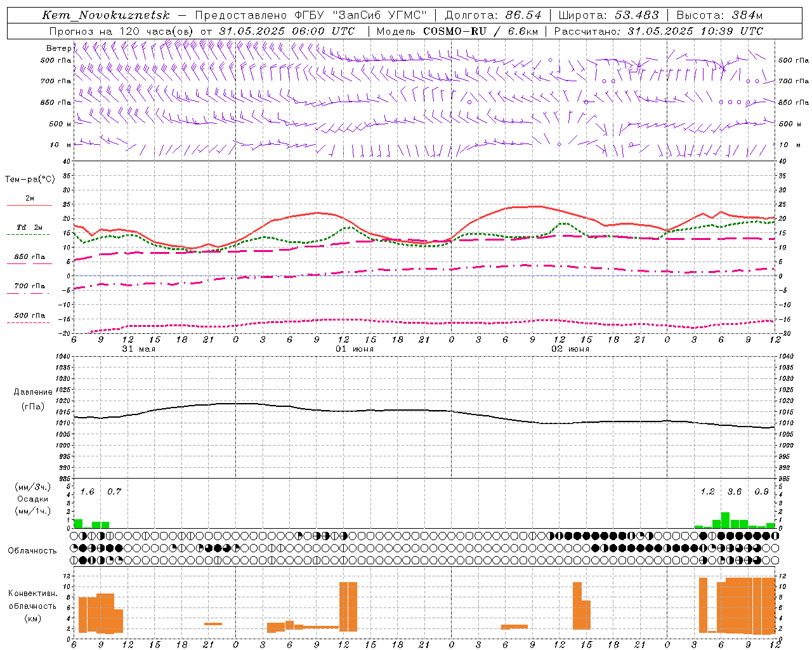The width and height of the screenshot is (812, 650).
Task: Click the solid red 2м legend line sample
Action: (x=29, y=205)
